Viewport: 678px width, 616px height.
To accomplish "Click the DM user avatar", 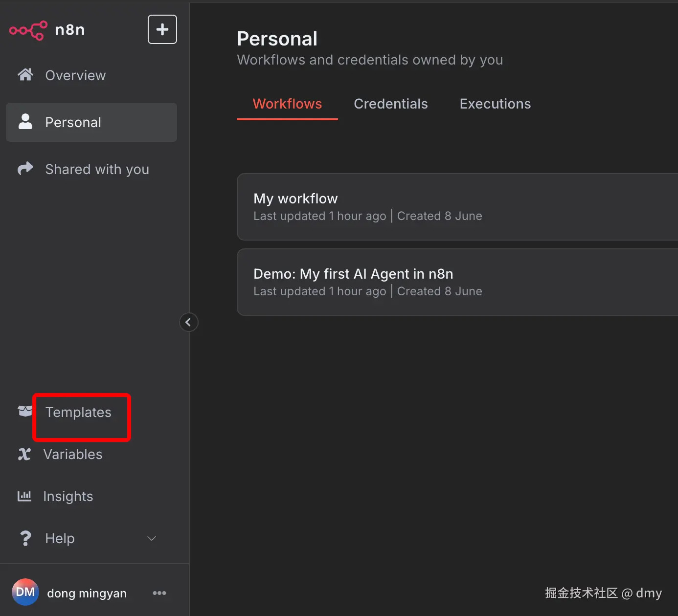I will pyautogui.click(x=25, y=592).
